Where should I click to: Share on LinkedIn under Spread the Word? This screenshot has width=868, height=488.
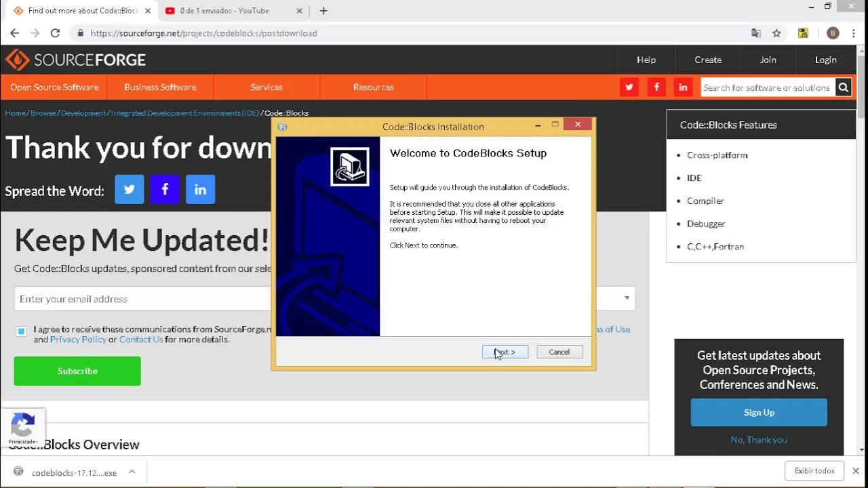pos(200,190)
